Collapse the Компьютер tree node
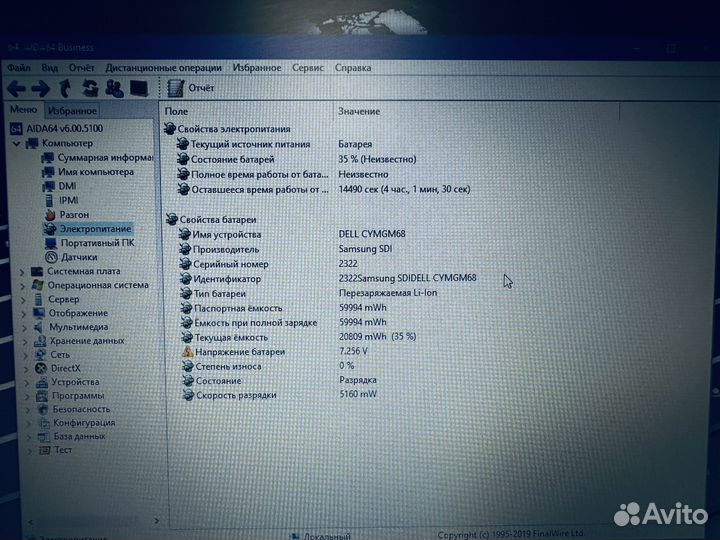Image resolution: width=720 pixels, height=540 pixels. click(16, 144)
